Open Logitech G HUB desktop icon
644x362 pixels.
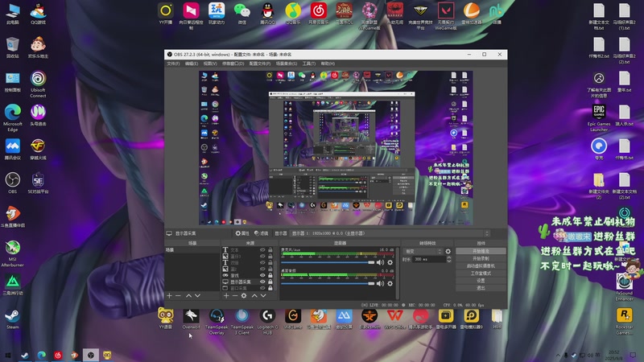[267, 321]
